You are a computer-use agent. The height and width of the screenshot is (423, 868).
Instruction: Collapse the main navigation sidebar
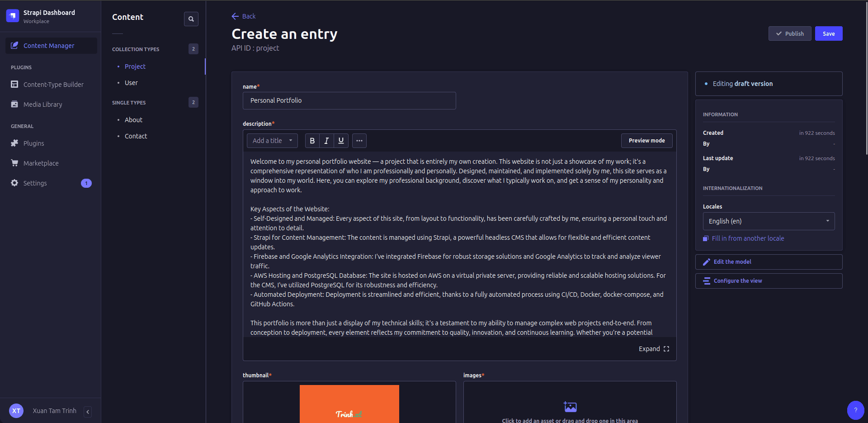(x=88, y=412)
